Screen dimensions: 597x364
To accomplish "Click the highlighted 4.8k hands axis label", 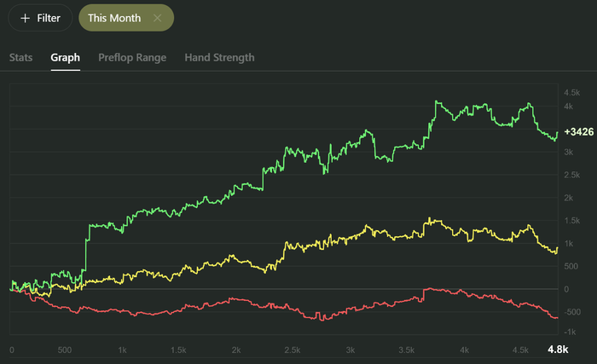I will click(558, 350).
